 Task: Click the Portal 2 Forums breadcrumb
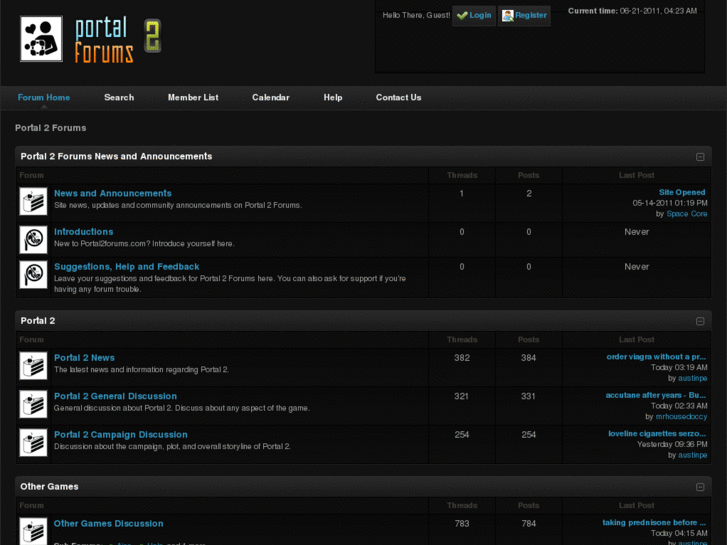[x=51, y=128]
